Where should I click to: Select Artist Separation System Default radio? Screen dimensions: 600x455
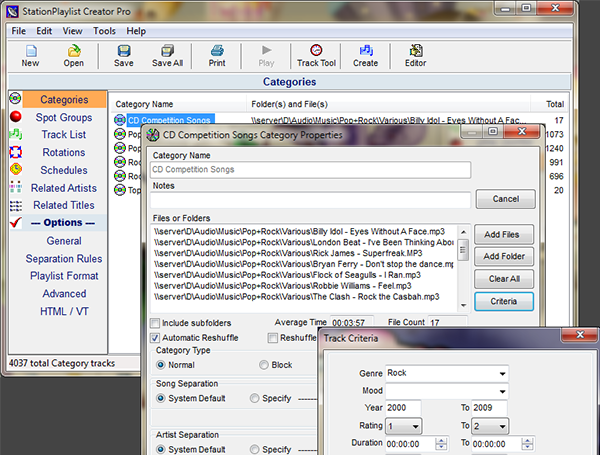[161, 449]
